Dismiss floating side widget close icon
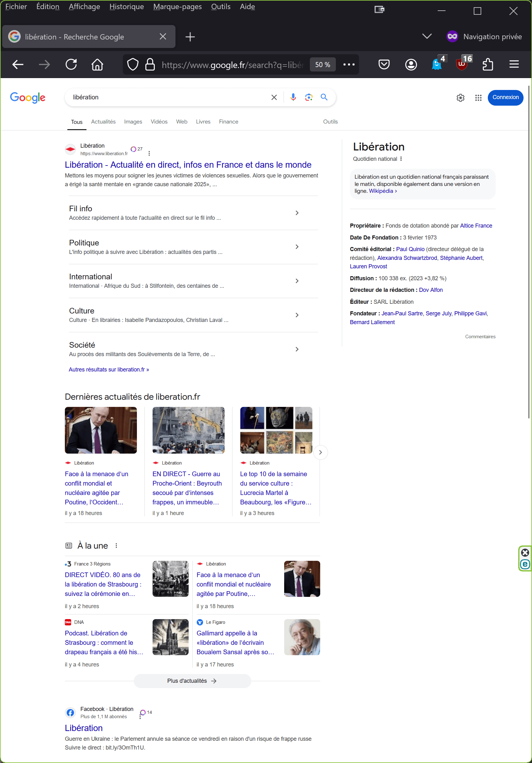532x763 pixels. [x=525, y=553]
